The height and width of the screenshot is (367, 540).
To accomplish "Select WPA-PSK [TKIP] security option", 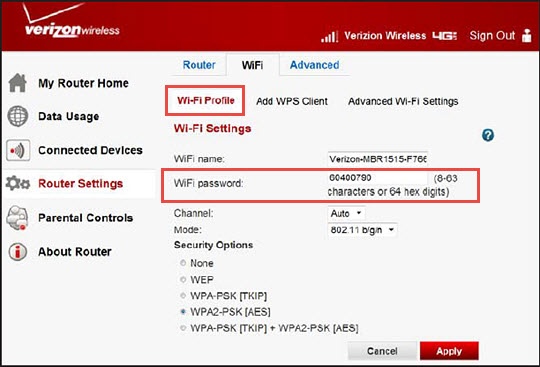I will click(x=183, y=295).
